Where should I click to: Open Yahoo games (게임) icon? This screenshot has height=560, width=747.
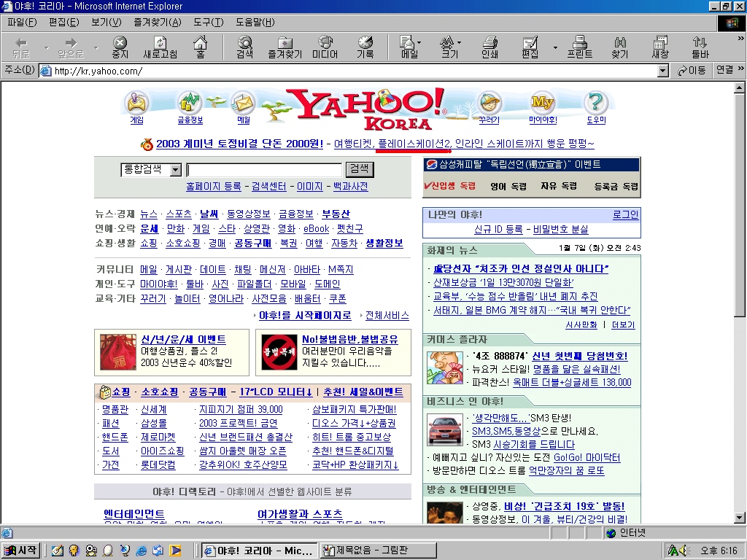(x=136, y=106)
